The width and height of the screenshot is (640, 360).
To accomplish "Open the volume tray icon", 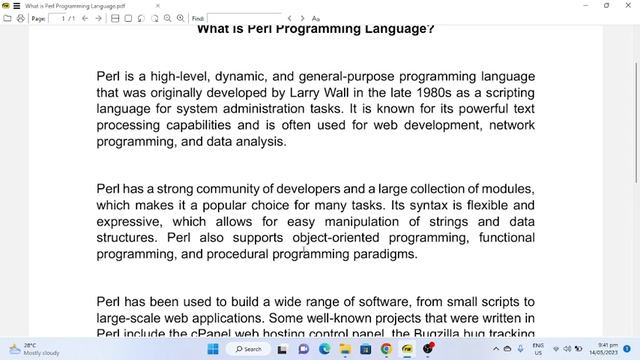I will [567, 349].
